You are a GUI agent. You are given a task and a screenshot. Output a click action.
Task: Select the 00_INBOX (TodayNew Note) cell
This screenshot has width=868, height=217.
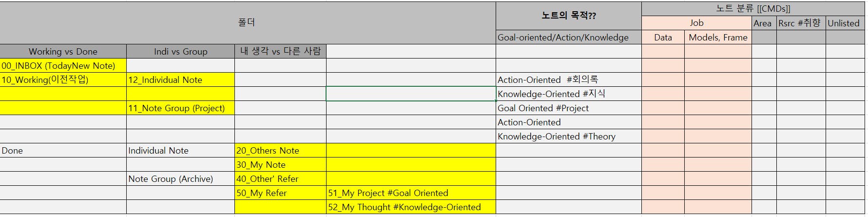[63, 66]
